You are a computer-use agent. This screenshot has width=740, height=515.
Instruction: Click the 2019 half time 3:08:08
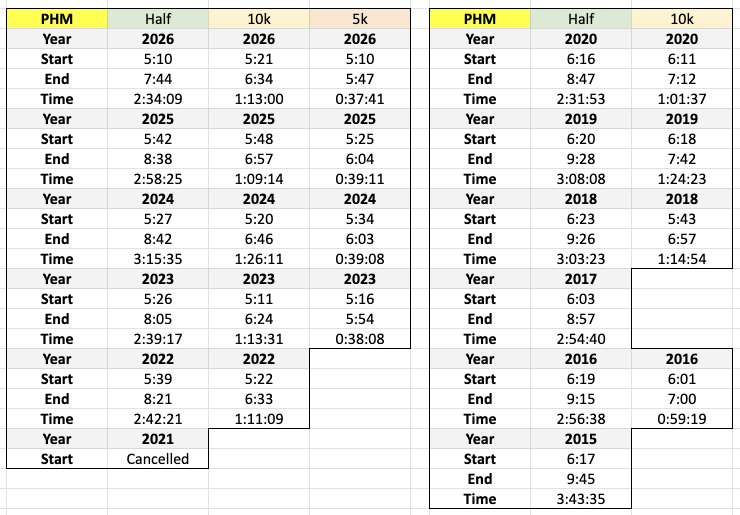pos(581,179)
